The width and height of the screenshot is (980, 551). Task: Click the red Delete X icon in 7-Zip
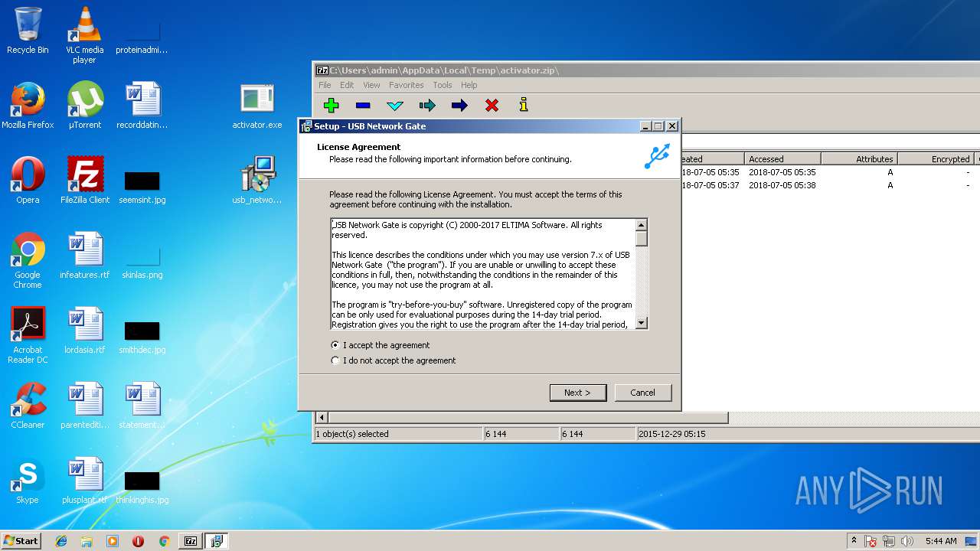492,106
